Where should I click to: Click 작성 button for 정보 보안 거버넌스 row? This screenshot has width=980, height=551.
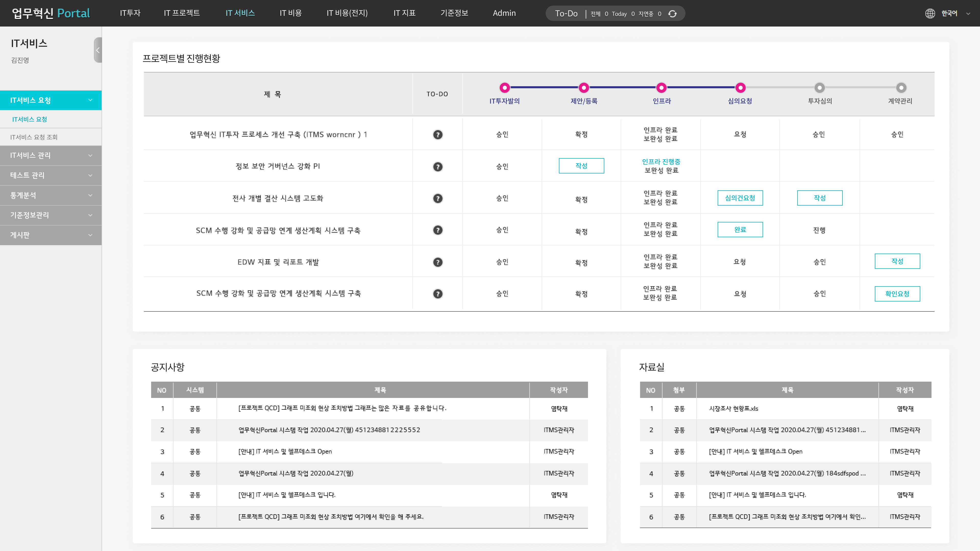coord(581,166)
